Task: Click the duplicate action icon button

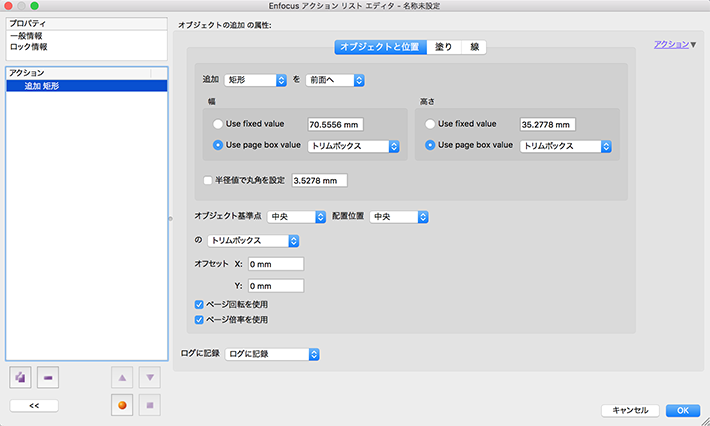Action: pos(22,377)
